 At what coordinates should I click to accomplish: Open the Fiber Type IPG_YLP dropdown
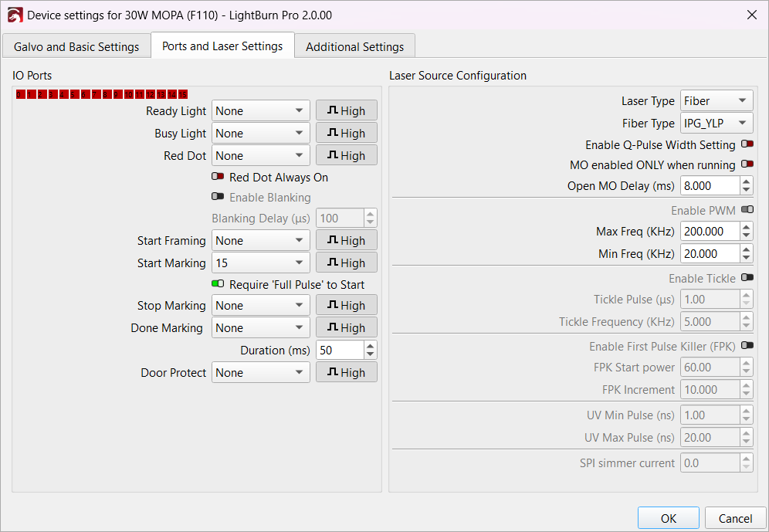pos(716,124)
